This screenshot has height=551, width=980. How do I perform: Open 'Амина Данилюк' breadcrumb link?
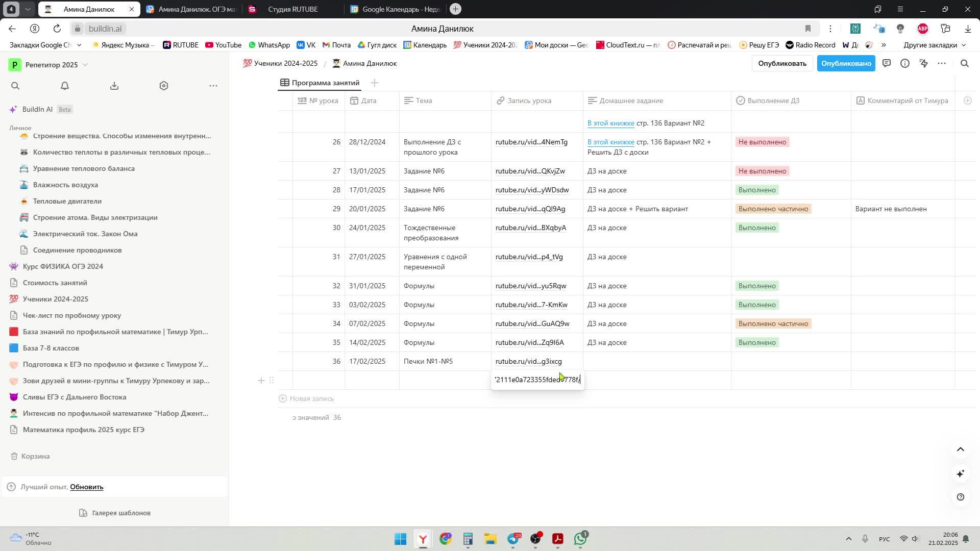(x=370, y=63)
